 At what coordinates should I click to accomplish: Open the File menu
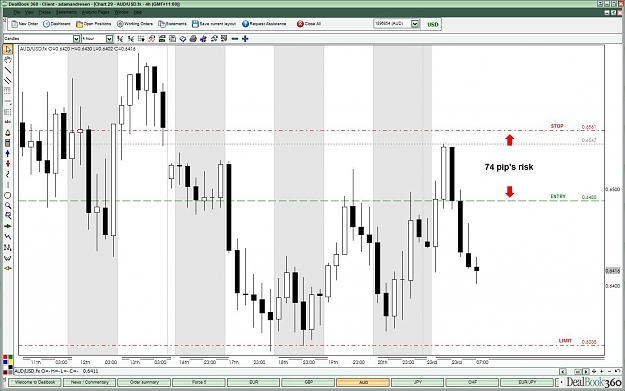16,12
